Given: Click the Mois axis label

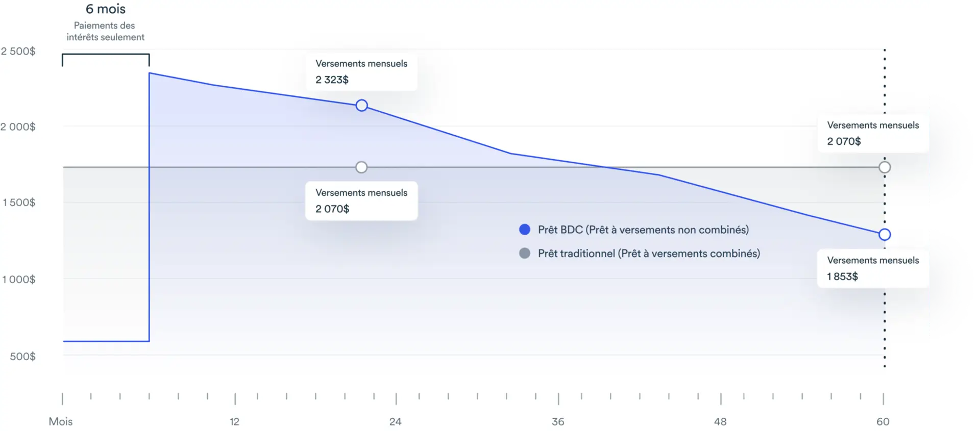Looking at the screenshot, I should tap(61, 422).
